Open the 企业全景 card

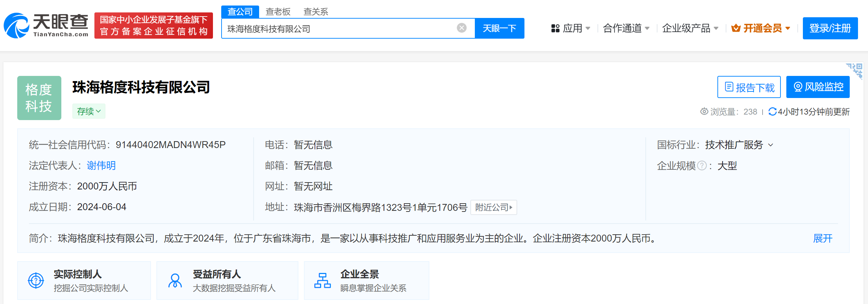click(x=367, y=281)
